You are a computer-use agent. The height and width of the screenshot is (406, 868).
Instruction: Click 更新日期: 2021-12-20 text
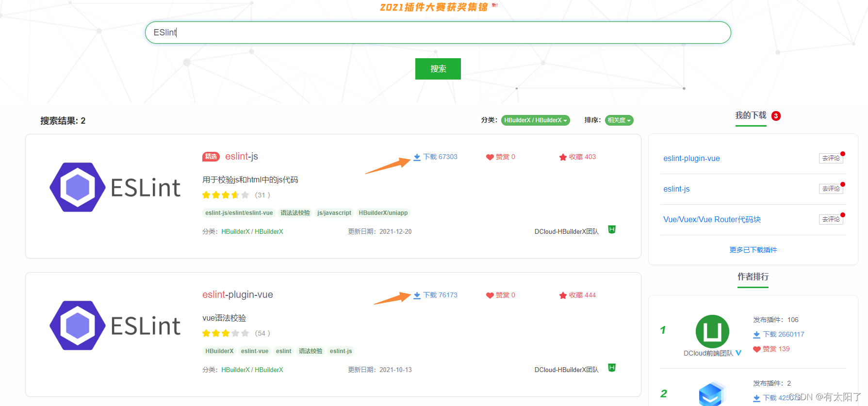(x=379, y=231)
